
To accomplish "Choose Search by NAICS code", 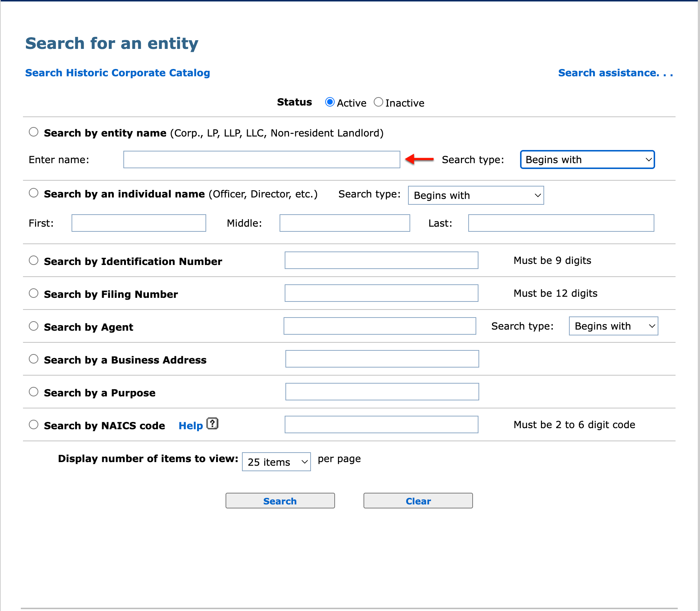I will (x=34, y=425).
